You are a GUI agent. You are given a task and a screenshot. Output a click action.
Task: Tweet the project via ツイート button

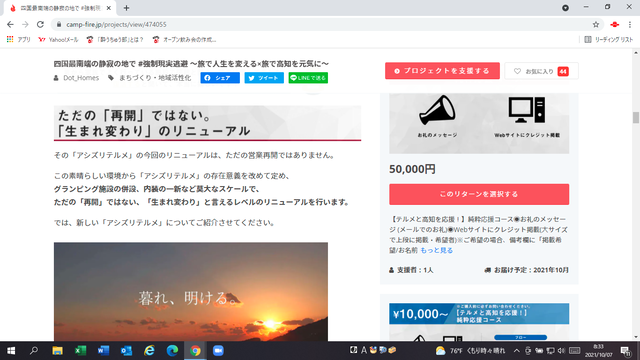point(264,78)
